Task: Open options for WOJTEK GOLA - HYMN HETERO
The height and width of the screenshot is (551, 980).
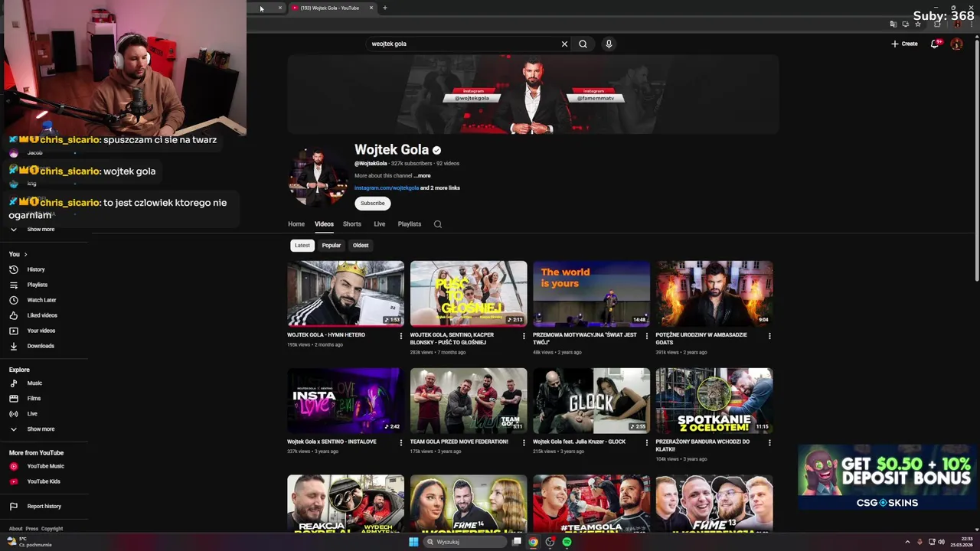Action: pos(400,335)
